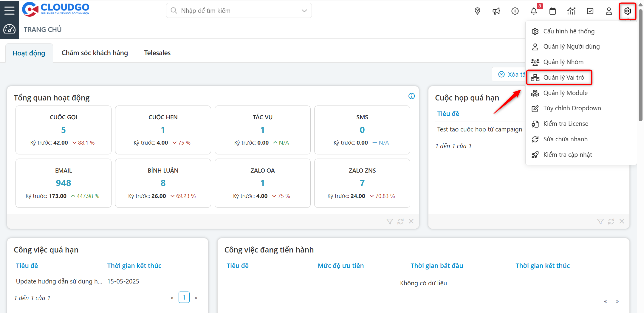This screenshot has width=644, height=313.
Task: Click the info icon in Tổng quan hoạt động
Action: (411, 96)
